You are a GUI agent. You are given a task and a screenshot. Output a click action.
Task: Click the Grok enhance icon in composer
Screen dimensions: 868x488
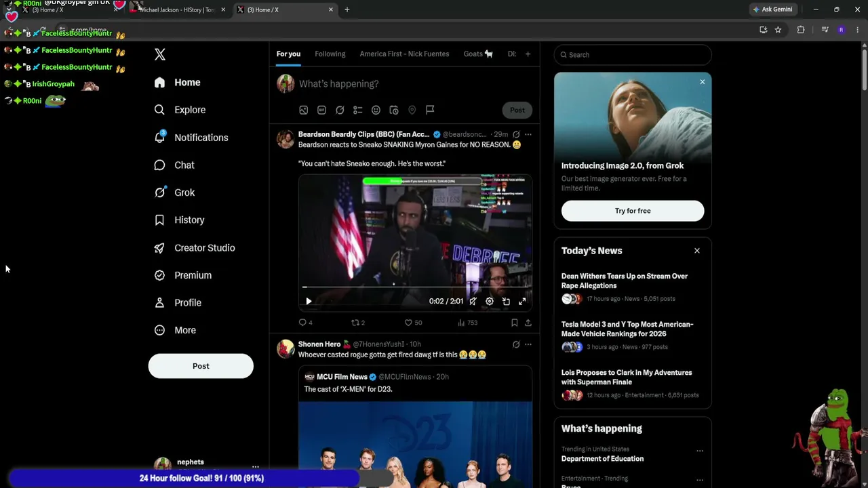tap(340, 110)
